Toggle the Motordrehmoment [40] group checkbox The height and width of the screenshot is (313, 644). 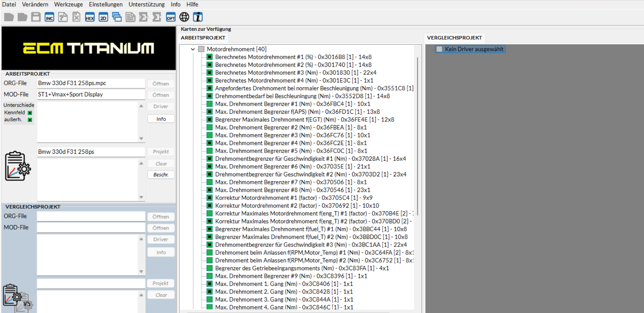(201, 49)
